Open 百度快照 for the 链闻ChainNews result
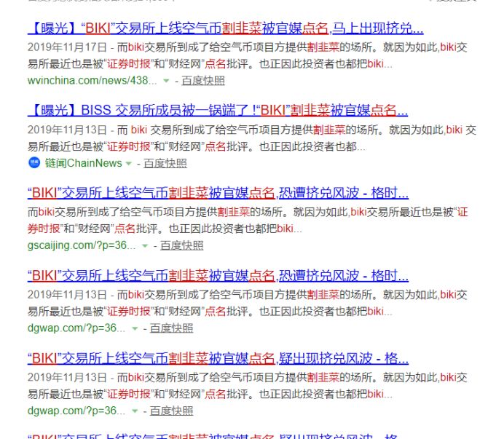This screenshot has width=504, height=439. point(165,163)
